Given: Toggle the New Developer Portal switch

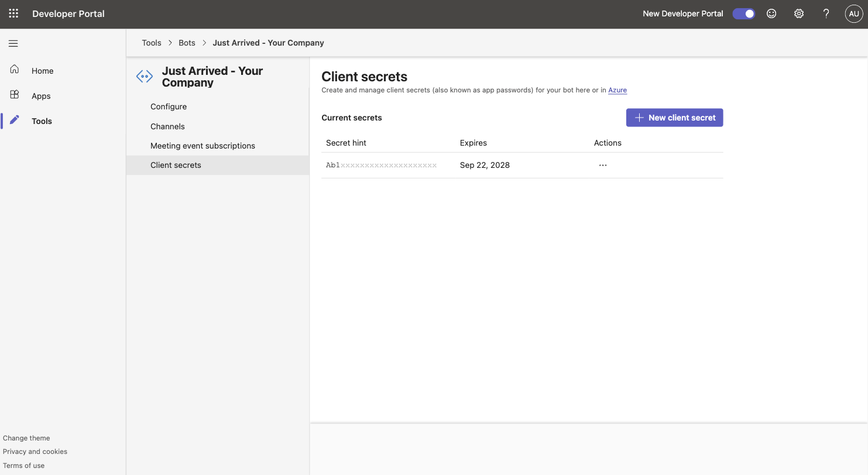Looking at the screenshot, I should [744, 13].
